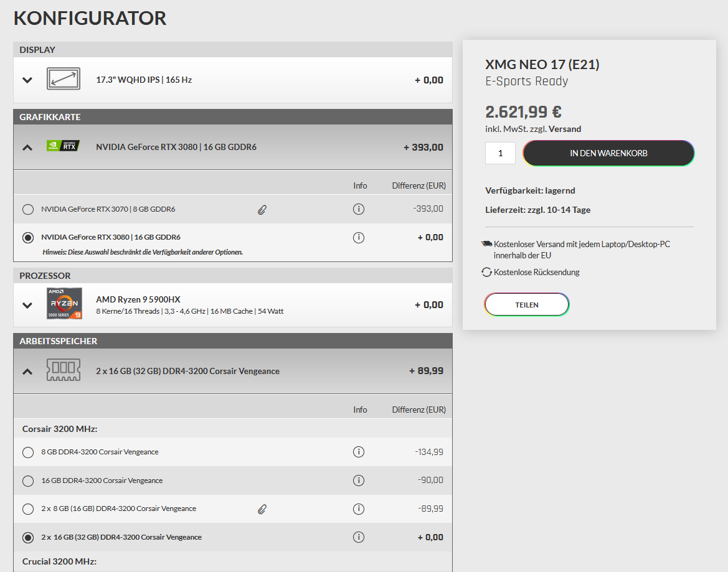728x572 pixels.
Task: Select NVIDIA GeForce RTX 3070 radio button
Action: (28, 209)
